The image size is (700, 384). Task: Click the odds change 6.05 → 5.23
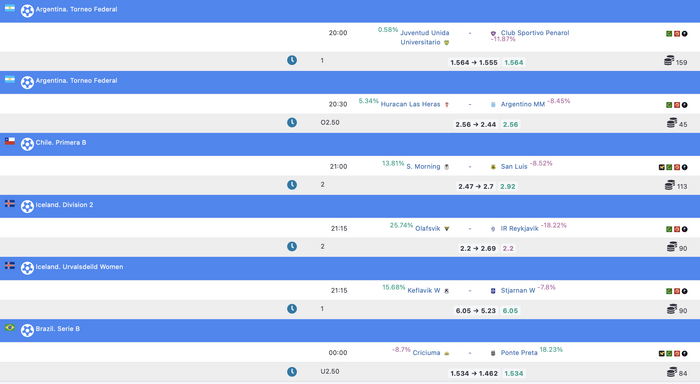[x=475, y=311]
